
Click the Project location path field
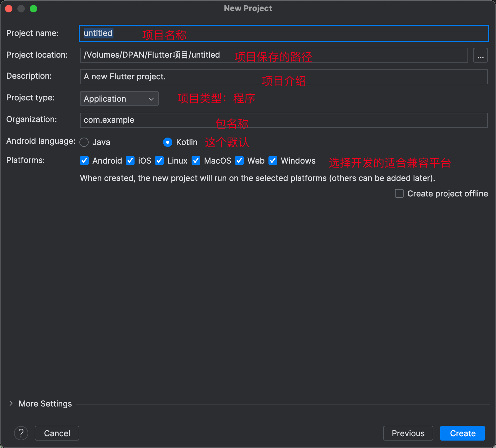(x=274, y=55)
